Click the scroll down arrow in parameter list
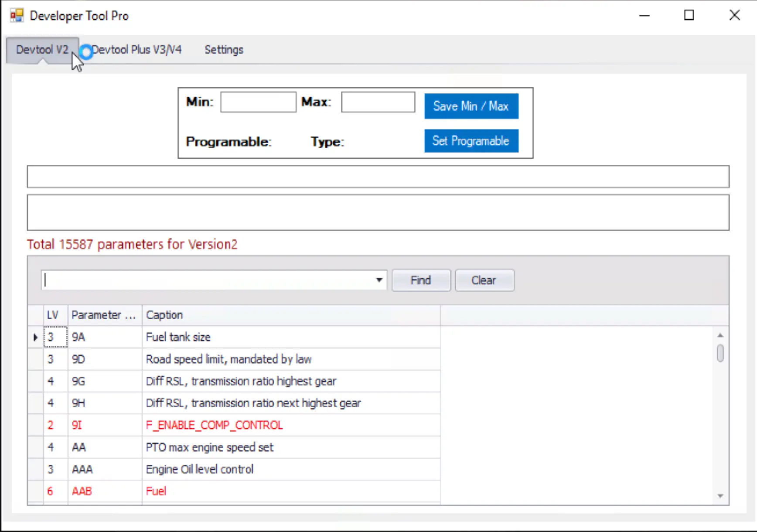The width and height of the screenshot is (757, 532). pyautogui.click(x=720, y=496)
